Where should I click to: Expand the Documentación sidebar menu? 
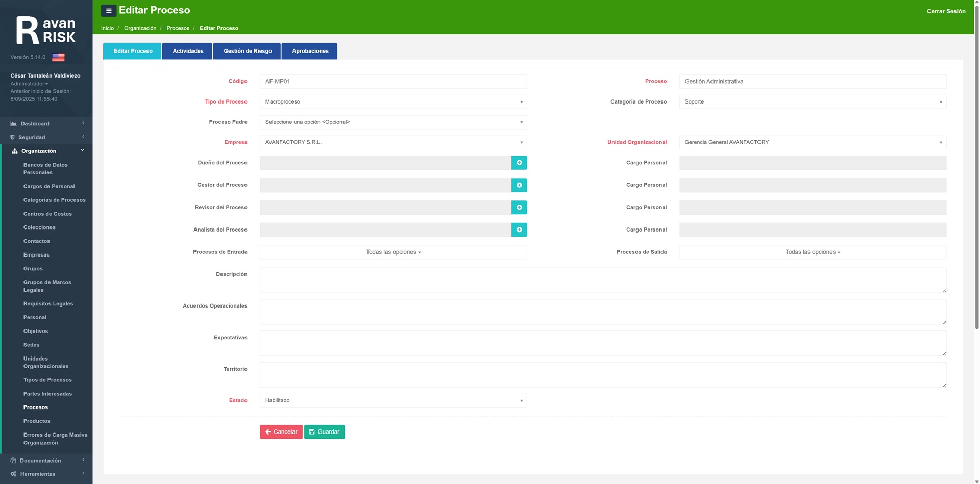(x=46, y=461)
